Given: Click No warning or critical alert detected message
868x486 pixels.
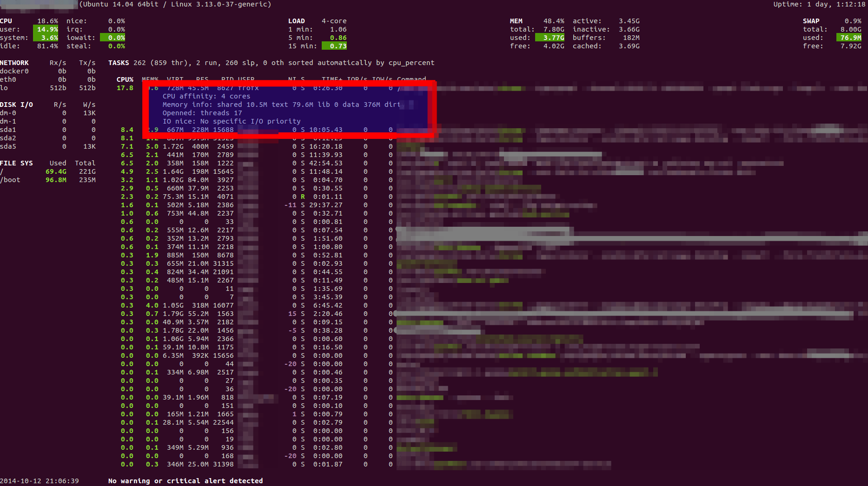Looking at the screenshot, I should click(x=186, y=481).
